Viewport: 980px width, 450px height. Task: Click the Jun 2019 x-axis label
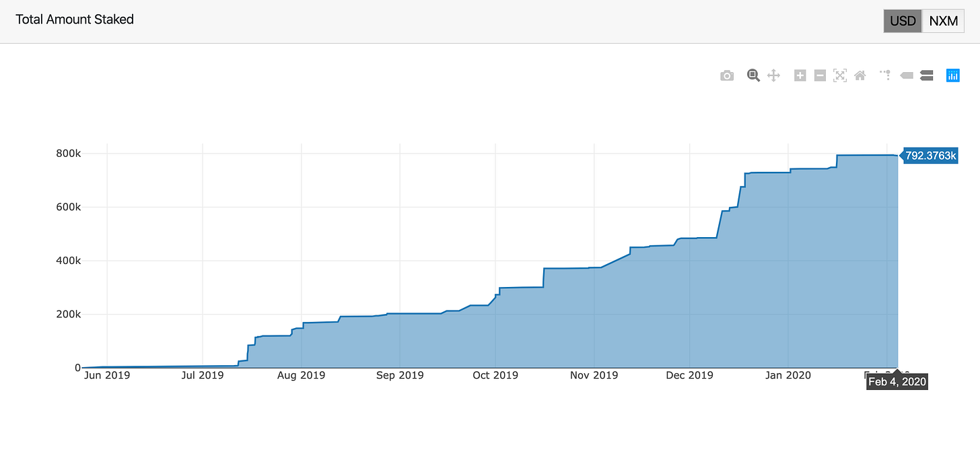[108, 375]
